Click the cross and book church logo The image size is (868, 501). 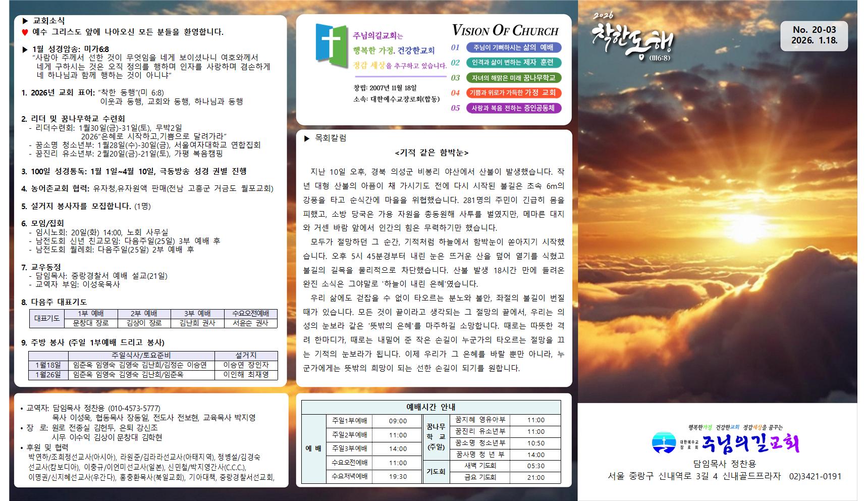tap(332, 46)
